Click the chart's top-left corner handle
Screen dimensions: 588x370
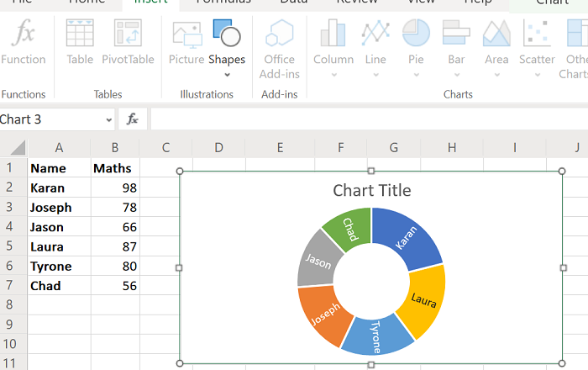click(180, 171)
